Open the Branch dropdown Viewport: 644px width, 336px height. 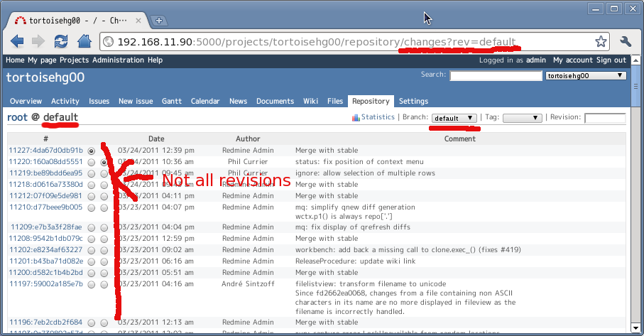(454, 118)
